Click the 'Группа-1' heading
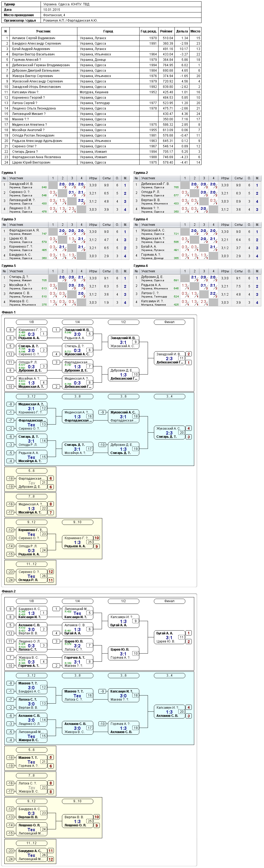Image resolution: width=264 pixels, height=868 pixels. pyautogui.click(x=9, y=173)
